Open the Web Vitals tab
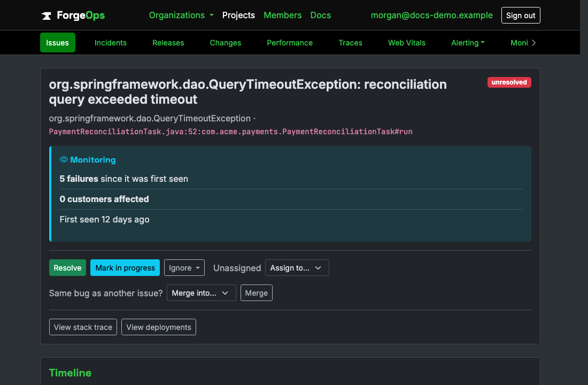 pyautogui.click(x=406, y=43)
